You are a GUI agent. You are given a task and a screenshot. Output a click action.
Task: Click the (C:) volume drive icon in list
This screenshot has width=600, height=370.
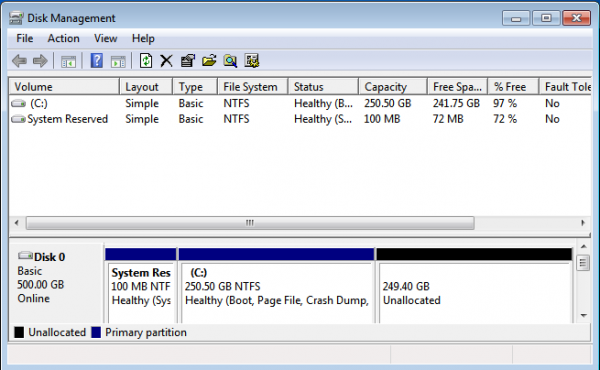(18, 103)
